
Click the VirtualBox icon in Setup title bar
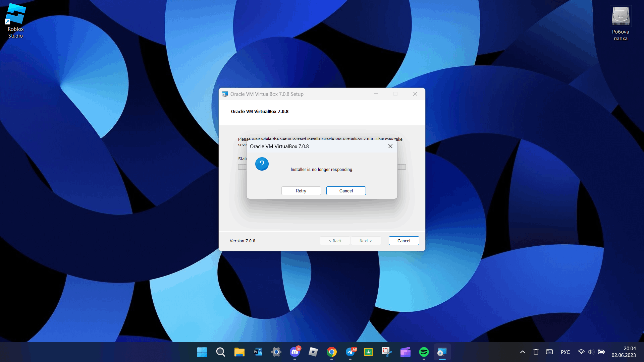(x=225, y=94)
